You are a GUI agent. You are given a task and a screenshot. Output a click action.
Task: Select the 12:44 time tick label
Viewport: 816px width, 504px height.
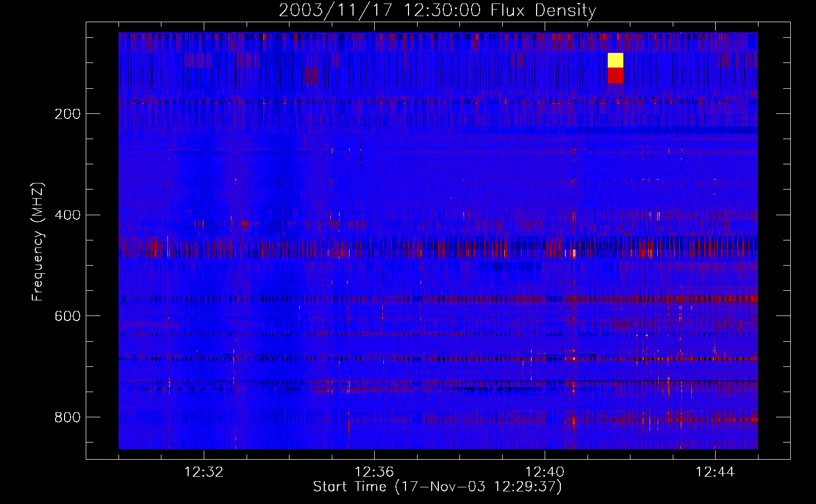point(715,472)
